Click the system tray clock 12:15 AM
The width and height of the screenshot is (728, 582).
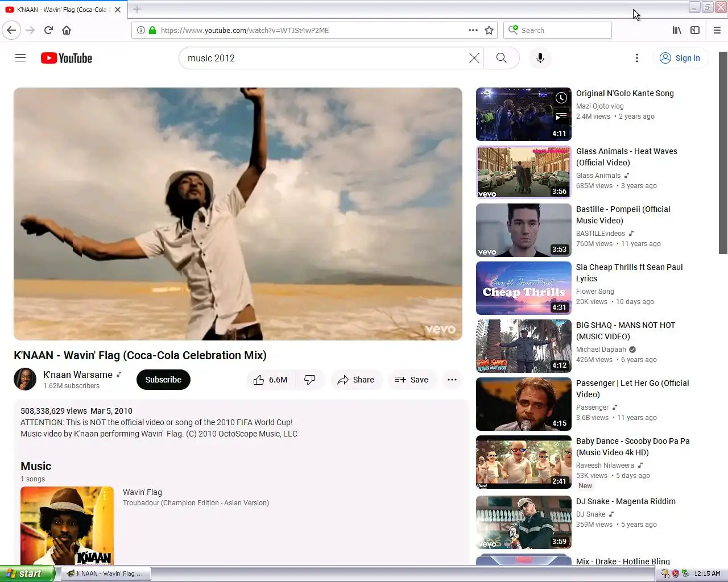(x=707, y=573)
